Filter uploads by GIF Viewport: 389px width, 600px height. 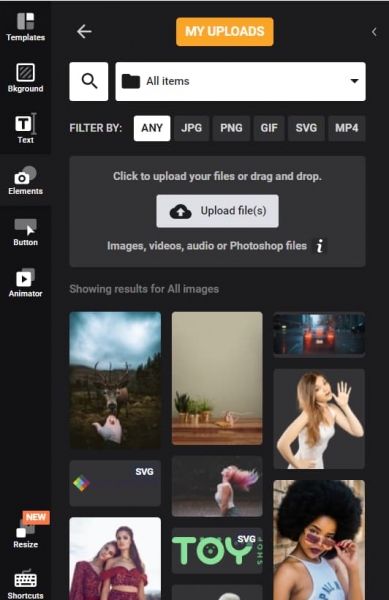click(x=269, y=128)
